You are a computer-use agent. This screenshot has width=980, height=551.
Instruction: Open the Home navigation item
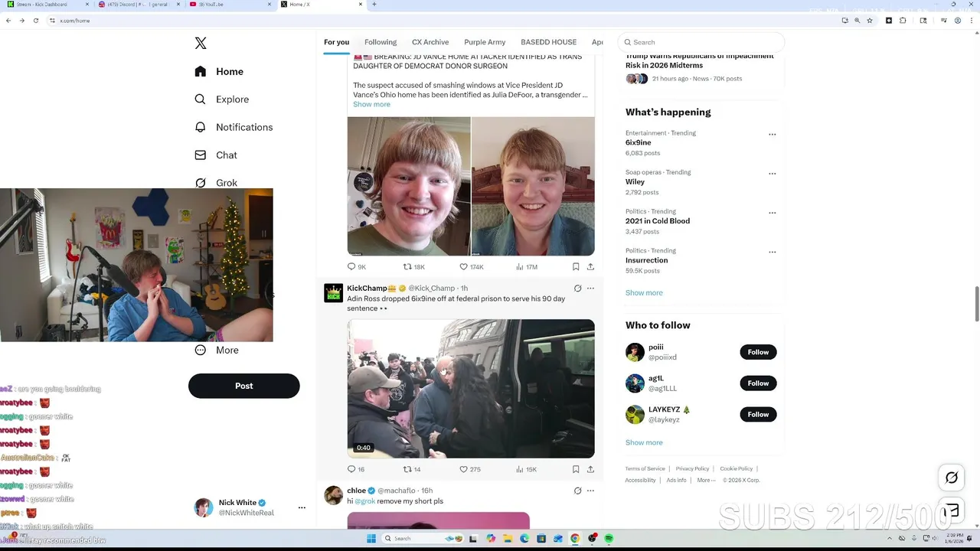219,71
